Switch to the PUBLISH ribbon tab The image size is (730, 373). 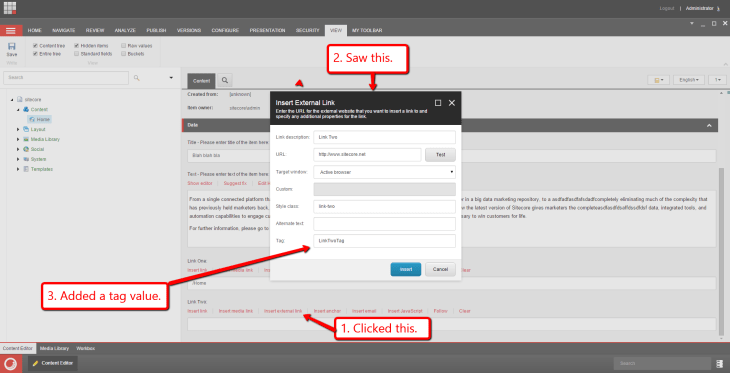pos(156,30)
